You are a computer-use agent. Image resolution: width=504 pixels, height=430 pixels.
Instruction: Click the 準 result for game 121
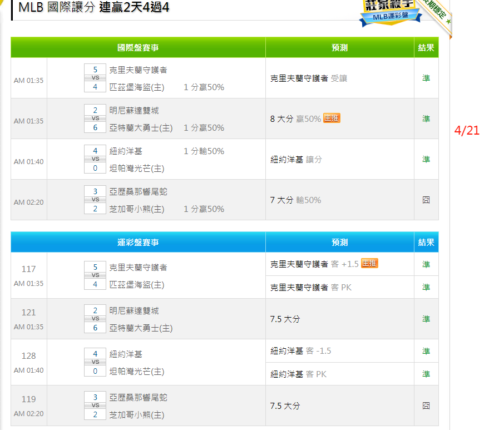pos(426,319)
